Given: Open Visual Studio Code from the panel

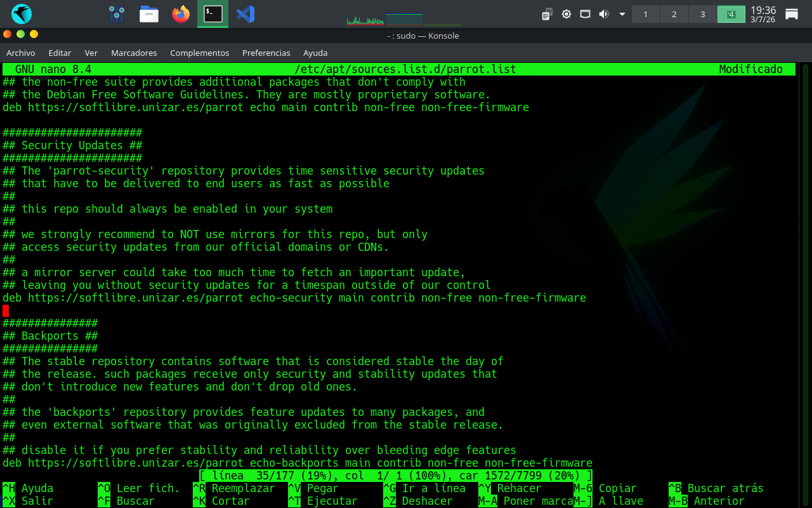Looking at the screenshot, I should (x=246, y=13).
